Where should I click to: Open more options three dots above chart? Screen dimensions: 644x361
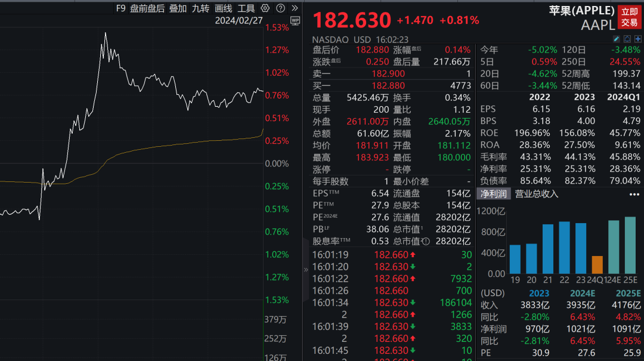point(634,194)
